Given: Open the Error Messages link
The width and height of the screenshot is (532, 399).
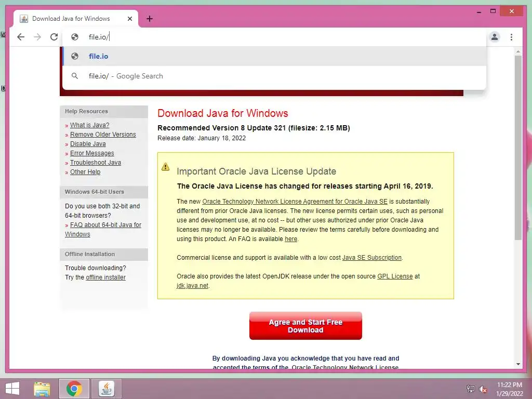Looking at the screenshot, I should coord(92,153).
